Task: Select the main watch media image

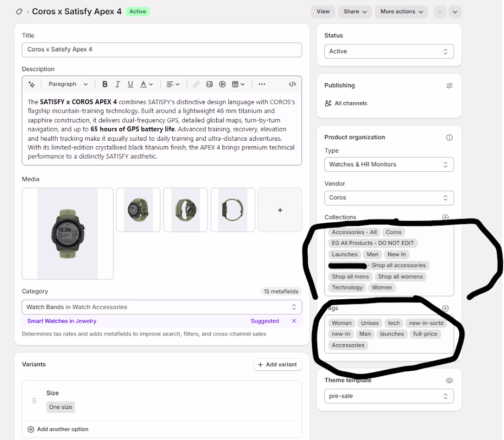Action: 67,233
